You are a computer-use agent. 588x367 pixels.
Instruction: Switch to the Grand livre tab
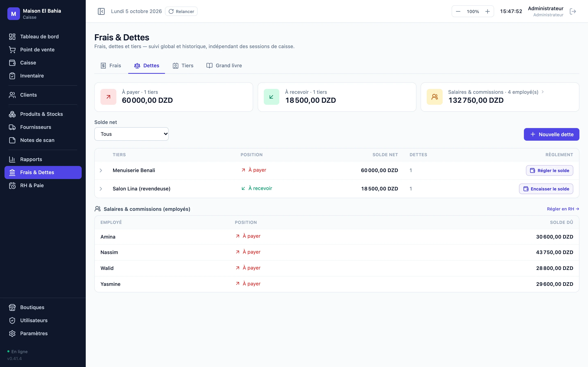[224, 65]
